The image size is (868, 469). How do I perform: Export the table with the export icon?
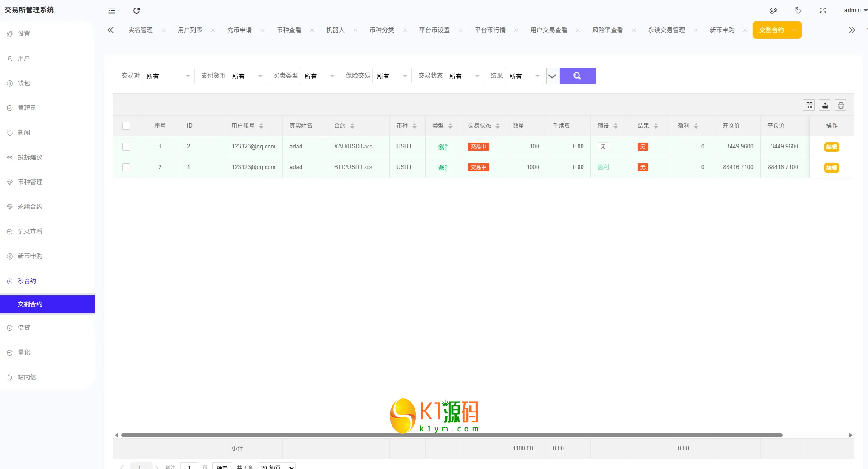(825, 106)
